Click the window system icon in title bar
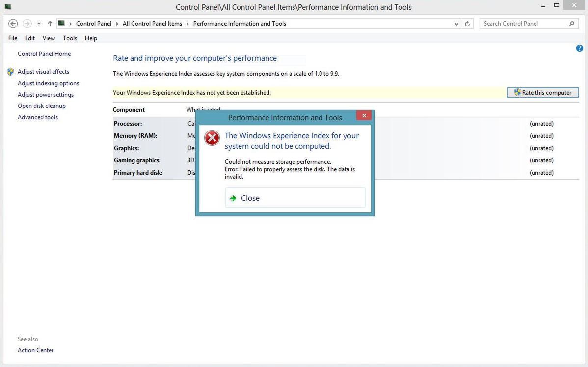588x367 pixels. 7,7
